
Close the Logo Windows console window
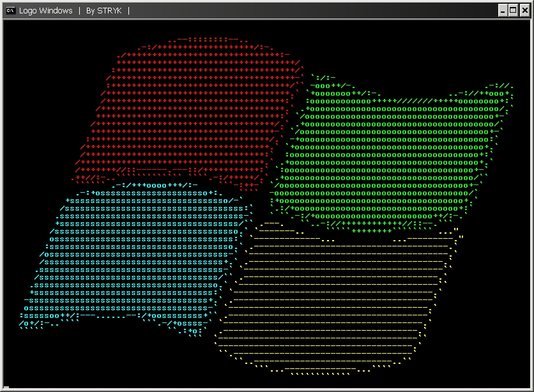click(525, 11)
